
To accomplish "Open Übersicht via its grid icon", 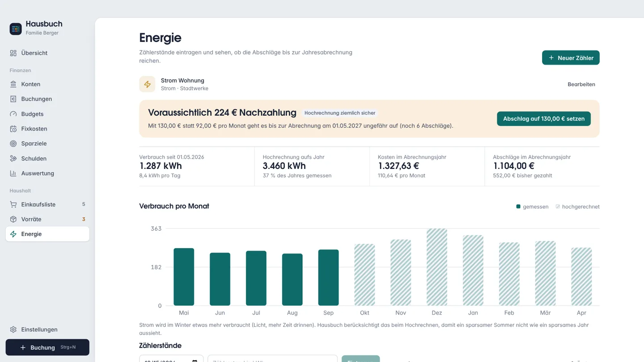I will click(x=13, y=53).
